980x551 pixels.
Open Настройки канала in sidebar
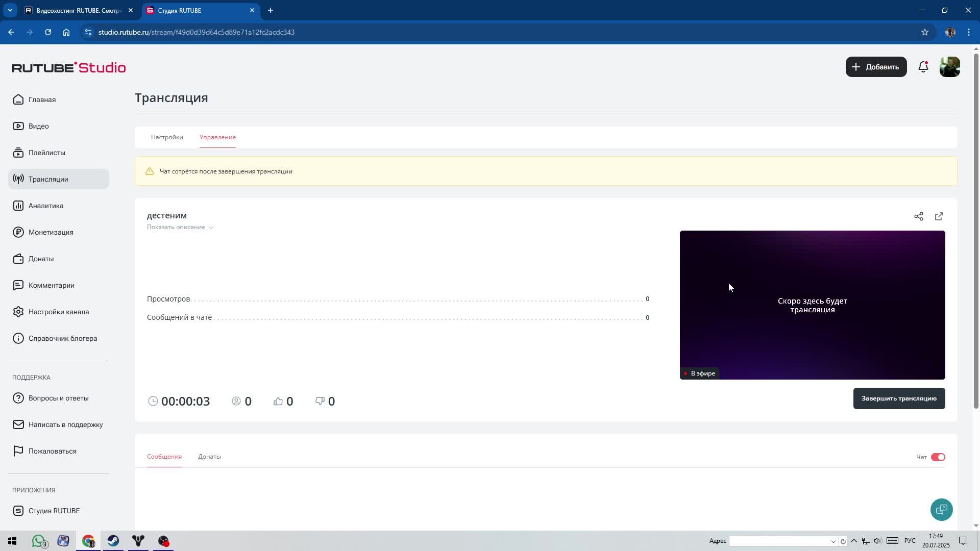click(x=58, y=312)
